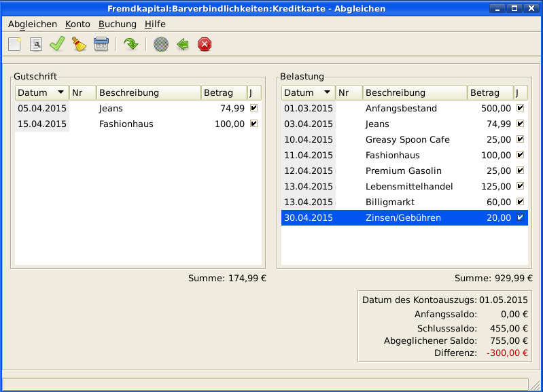Click the curved green arrow open-account icon
Screen dimensions: 543x392
(x=130, y=45)
